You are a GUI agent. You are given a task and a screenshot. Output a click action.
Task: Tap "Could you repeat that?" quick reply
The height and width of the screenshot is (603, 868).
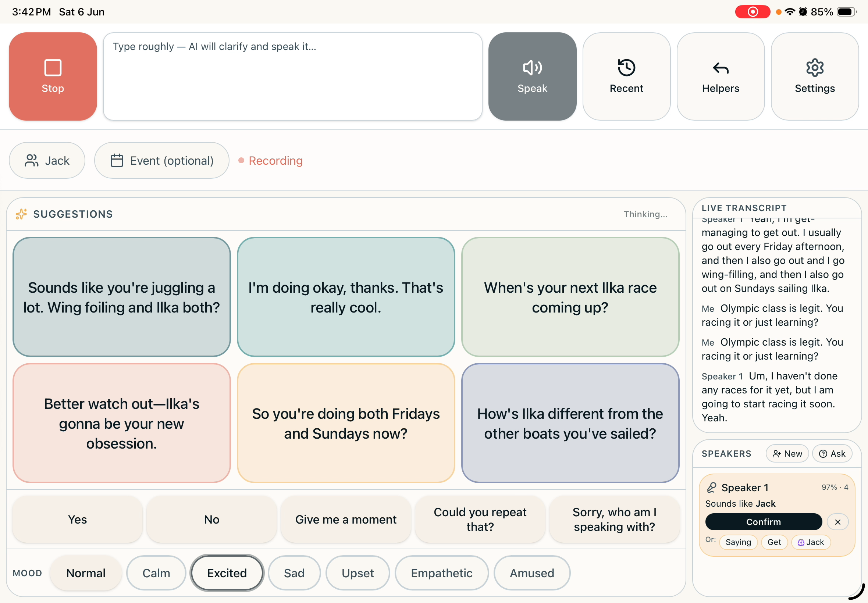[480, 520]
